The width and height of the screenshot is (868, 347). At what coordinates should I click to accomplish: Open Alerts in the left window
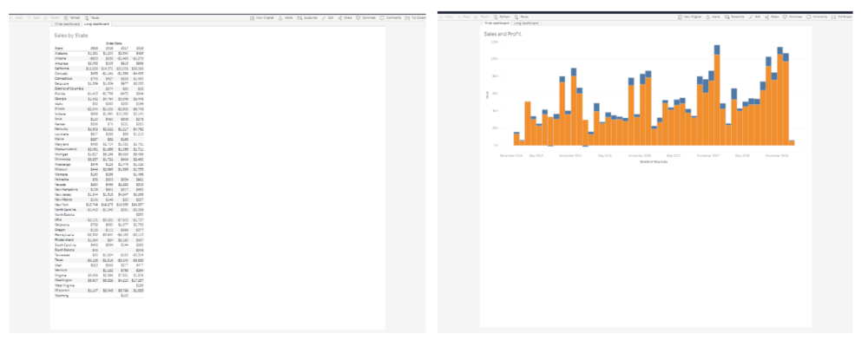click(285, 17)
